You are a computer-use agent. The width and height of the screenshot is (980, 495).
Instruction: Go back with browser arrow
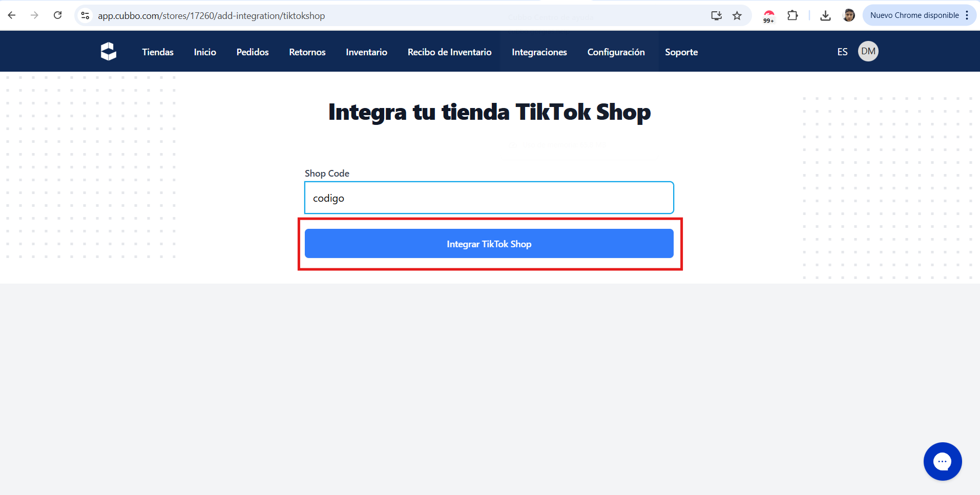coord(12,15)
